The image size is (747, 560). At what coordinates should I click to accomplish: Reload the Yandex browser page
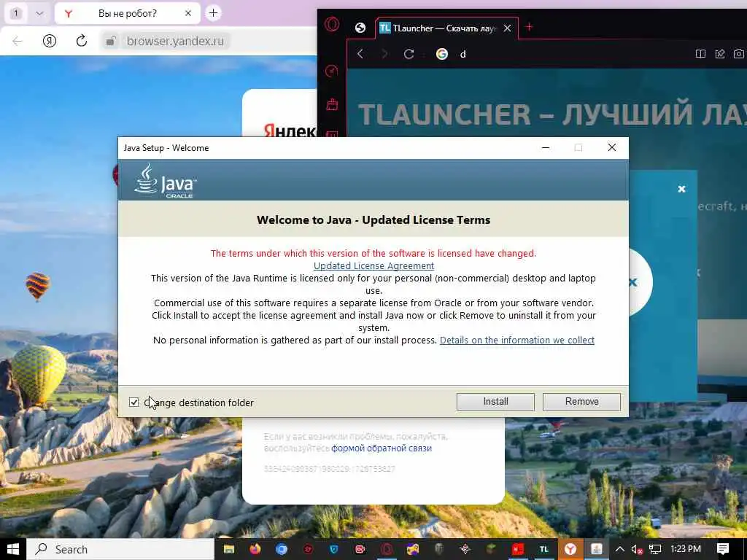coord(82,41)
